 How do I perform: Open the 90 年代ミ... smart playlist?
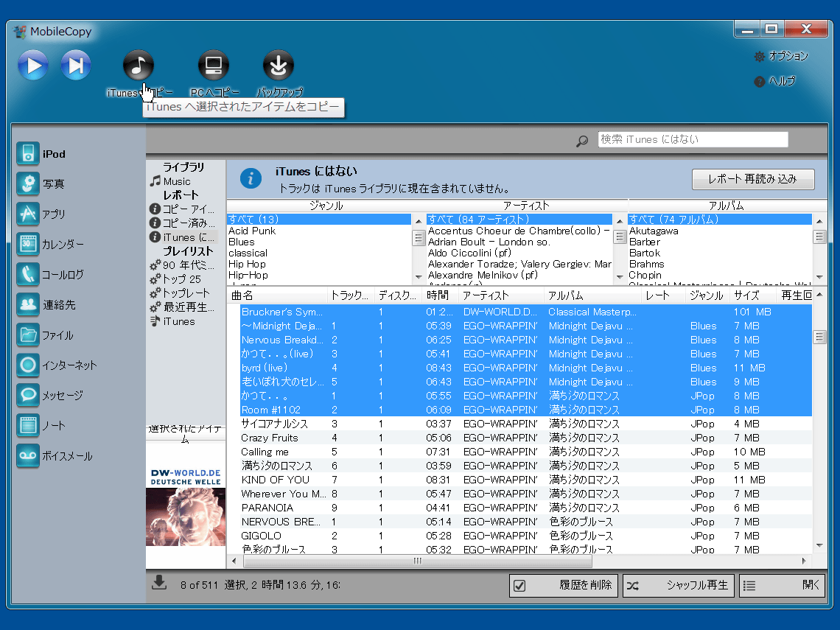(182, 265)
